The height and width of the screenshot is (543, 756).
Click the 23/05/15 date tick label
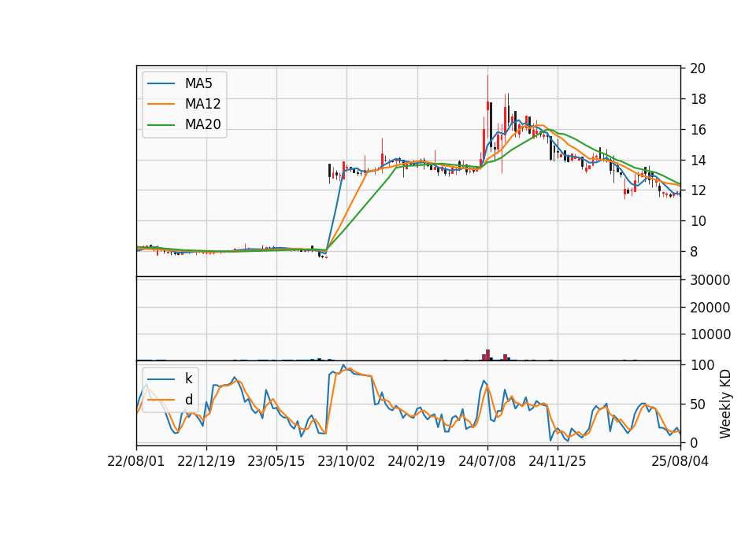click(x=276, y=461)
